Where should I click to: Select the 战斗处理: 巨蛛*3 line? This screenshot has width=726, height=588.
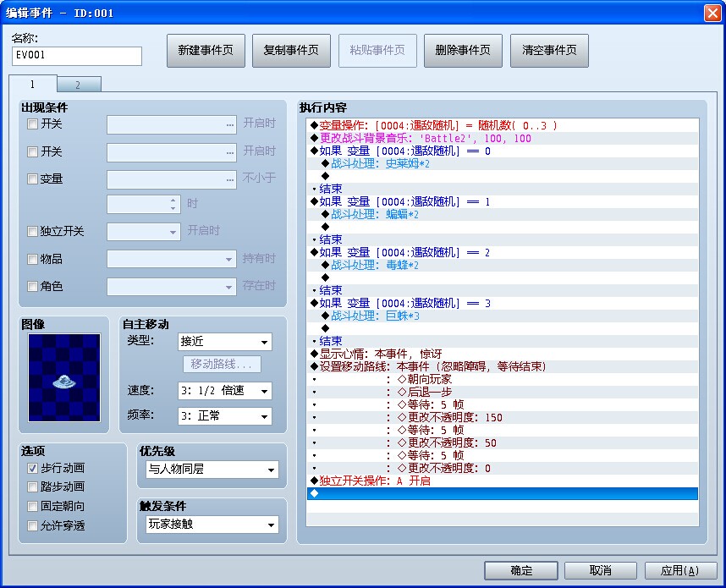503,316
